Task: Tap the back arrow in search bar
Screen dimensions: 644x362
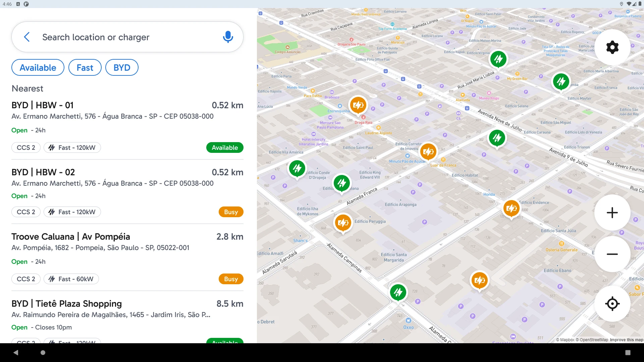Action: (27, 37)
